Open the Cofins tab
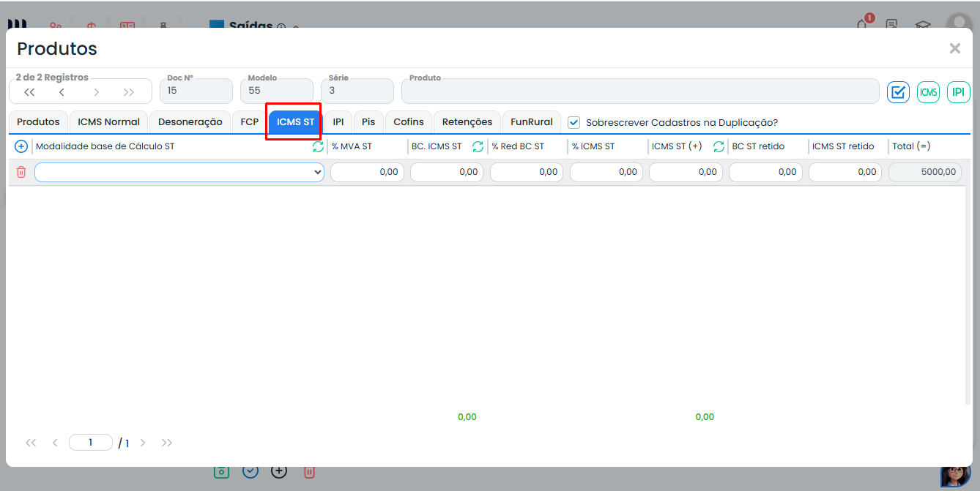 [409, 122]
